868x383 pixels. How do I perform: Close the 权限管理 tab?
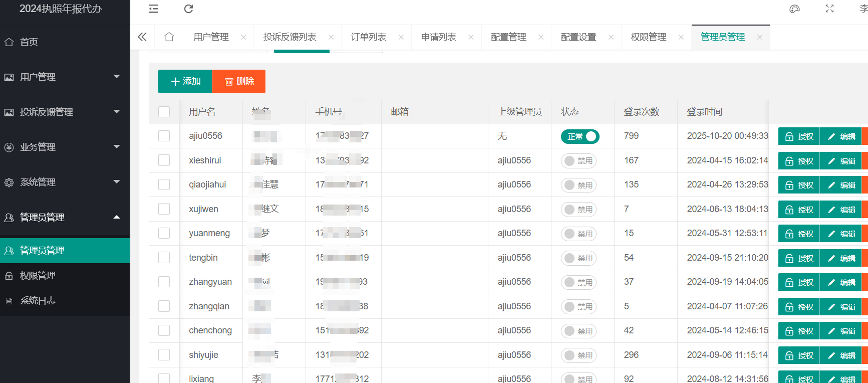[681, 38]
